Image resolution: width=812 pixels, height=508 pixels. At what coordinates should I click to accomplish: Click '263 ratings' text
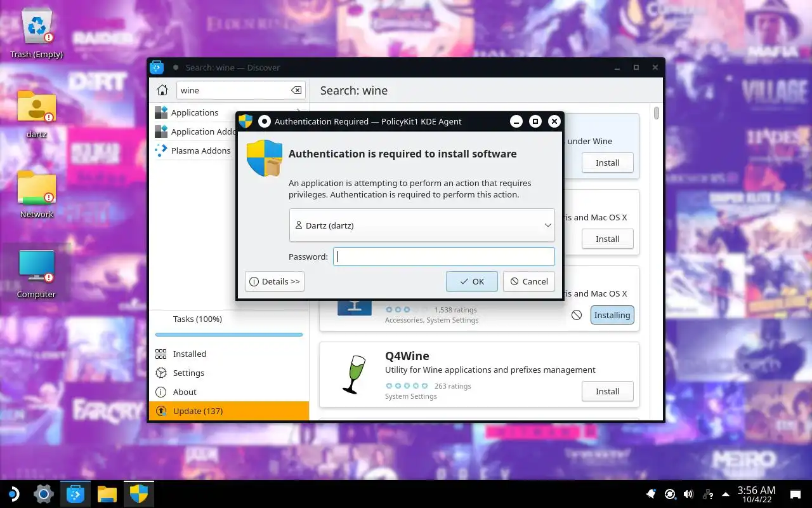(x=452, y=386)
